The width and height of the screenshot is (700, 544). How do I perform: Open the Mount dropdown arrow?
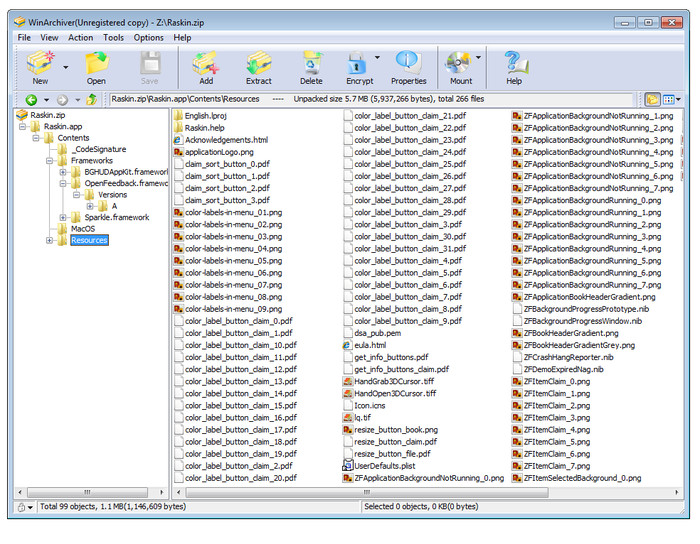pyautogui.click(x=478, y=57)
